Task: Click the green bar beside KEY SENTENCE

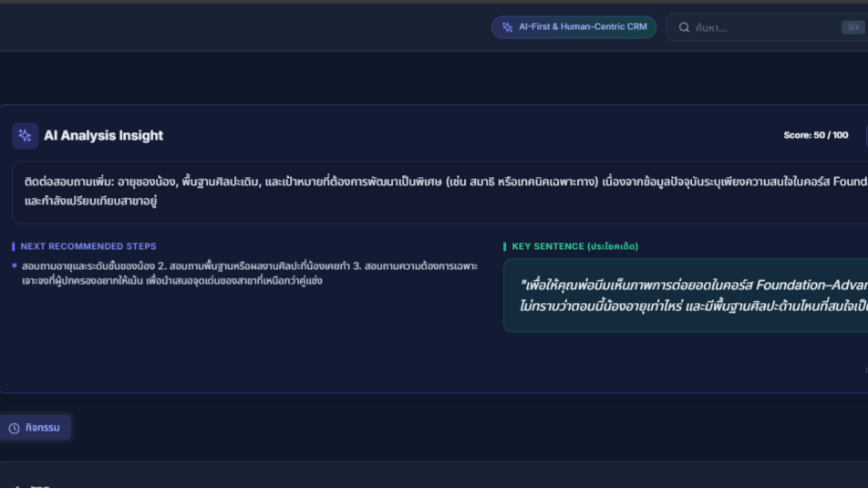Action: tap(505, 246)
